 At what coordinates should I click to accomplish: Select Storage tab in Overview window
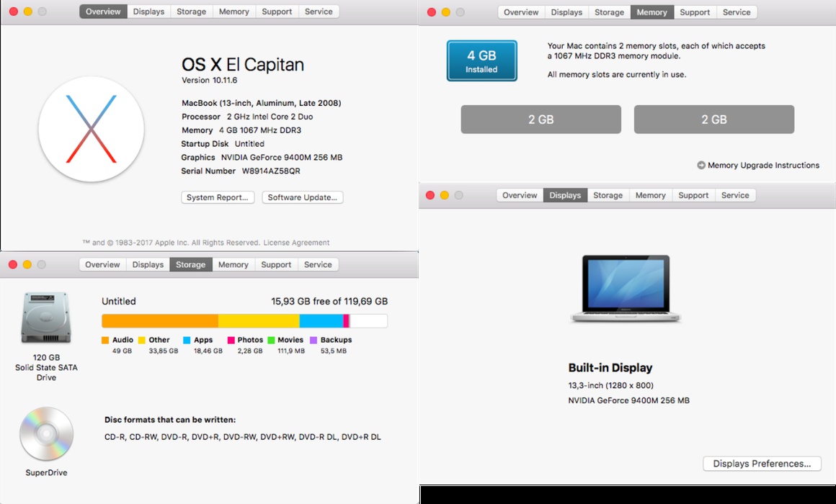[x=192, y=12]
